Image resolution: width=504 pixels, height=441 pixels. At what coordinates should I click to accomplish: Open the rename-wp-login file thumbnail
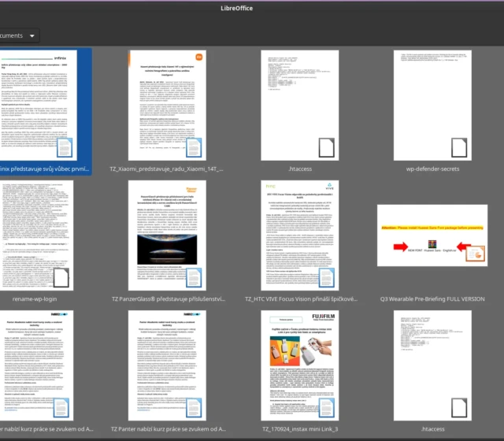(37, 235)
